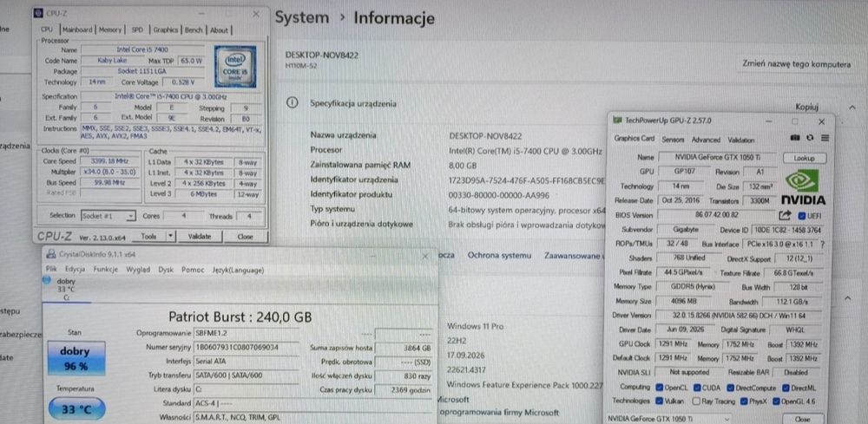Switch to CPU-Z Memory tab
The height and width of the screenshot is (424, 868).
[110, 29]
